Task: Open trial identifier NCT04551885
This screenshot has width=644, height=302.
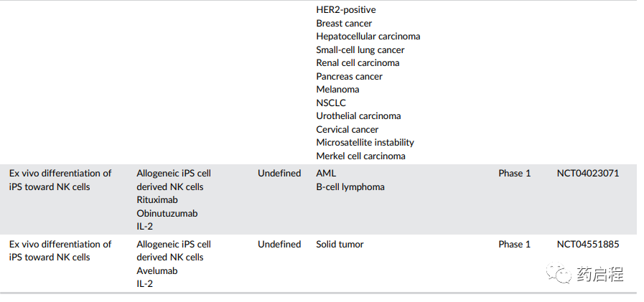Action: tap(588, 245)
